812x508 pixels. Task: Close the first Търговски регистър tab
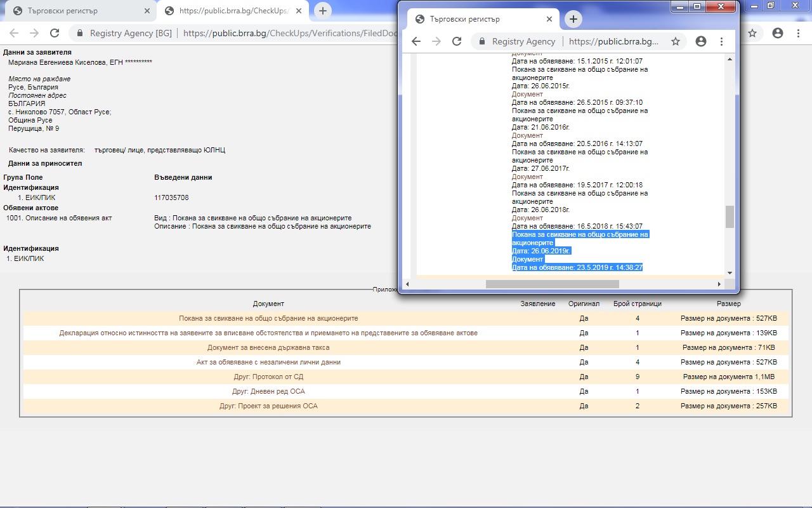coord(147,11)
